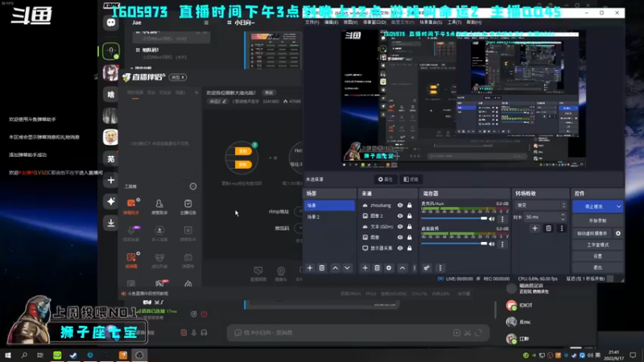Open the 渐变 transition type dropdown
644x362 pixels.
tap(540, 205)
